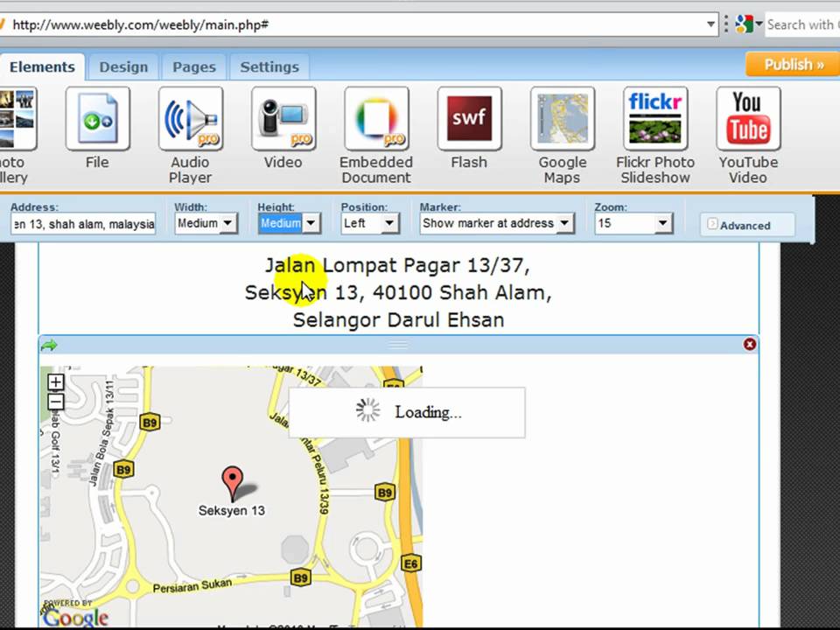The height and width of the screenshot is (630, 840).
Task: Click the green move arrow on map element
Action: click(x=49, y=345)
